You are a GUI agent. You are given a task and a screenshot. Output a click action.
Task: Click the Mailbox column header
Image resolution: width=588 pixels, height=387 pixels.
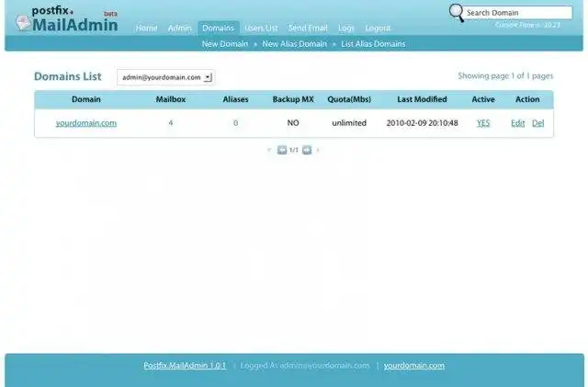point(171,99)
